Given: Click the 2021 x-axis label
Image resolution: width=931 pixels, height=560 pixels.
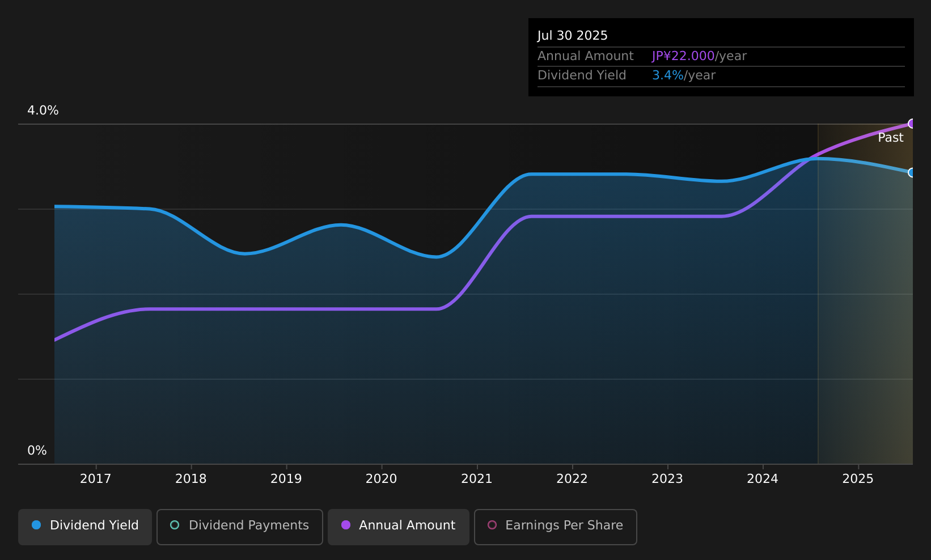Looking at the screenshot, I should [x=477, y=479].
